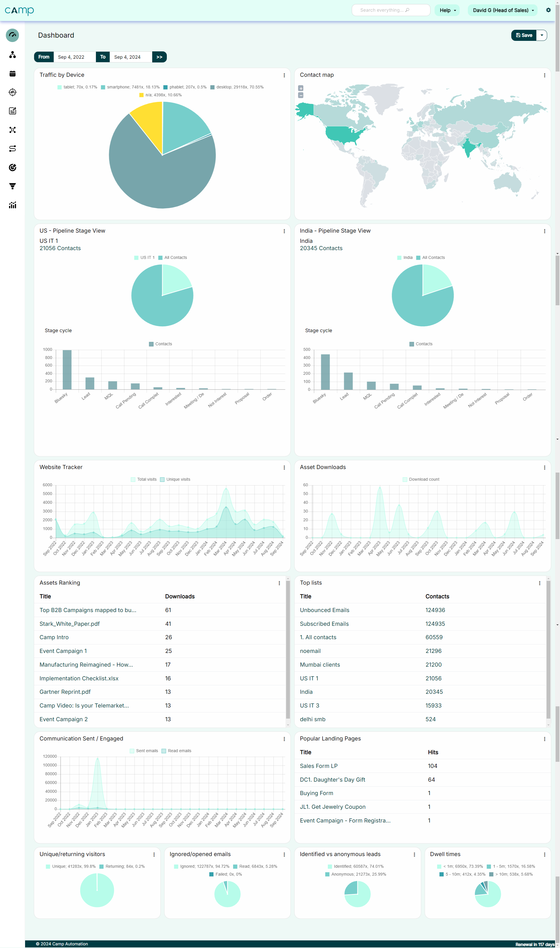This screenshot has height=948, width=560.
Task: Click the yellow n/a legend swatch
Action: click(141, 95)
